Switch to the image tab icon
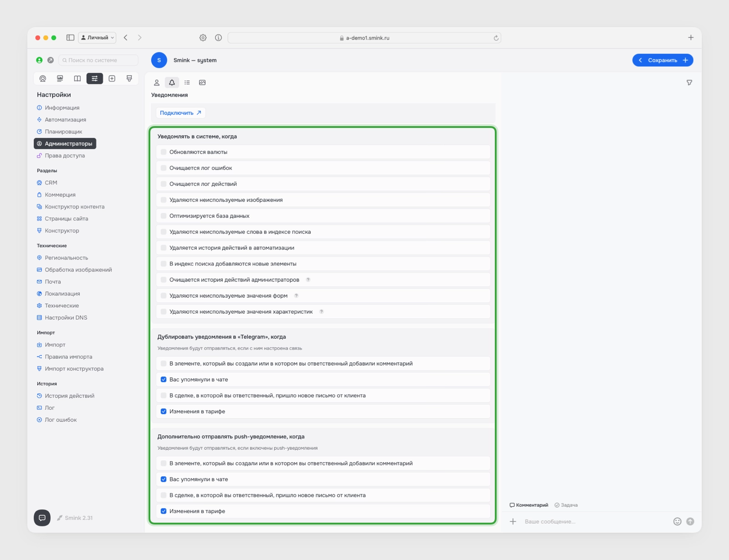The height and width of the screenshot is (560, 729). tap(202, 82)
